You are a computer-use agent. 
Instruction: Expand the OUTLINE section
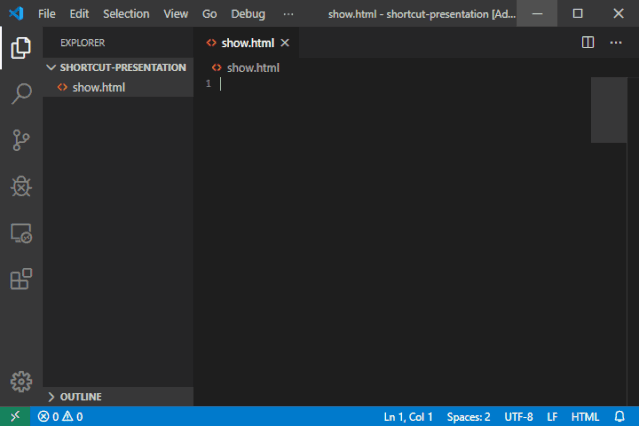click(118, 397)
